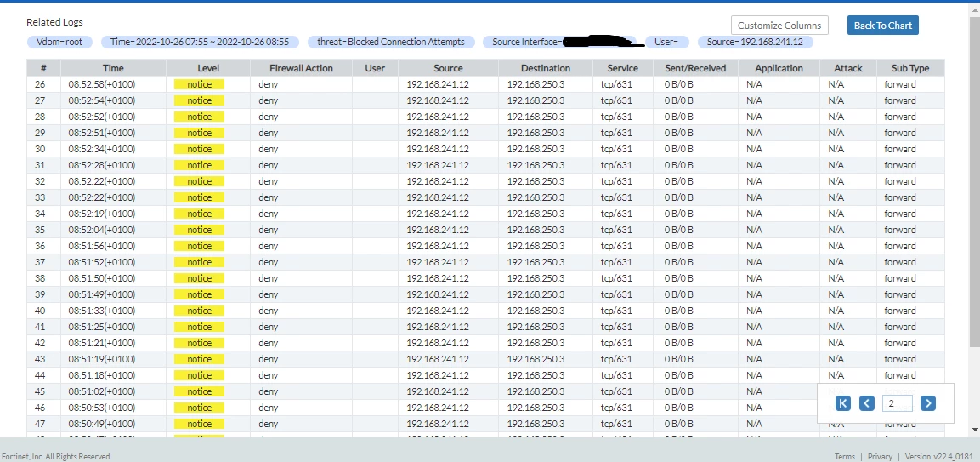The image size is (980, 462).
Task: Sort by the Application column header
Action: click(x=779, y=68)
